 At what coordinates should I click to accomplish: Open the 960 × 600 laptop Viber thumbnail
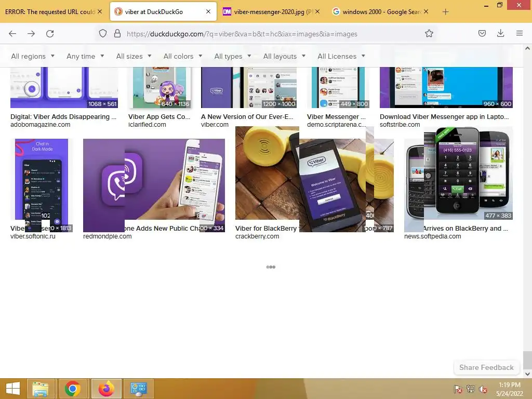coord(446,87)
